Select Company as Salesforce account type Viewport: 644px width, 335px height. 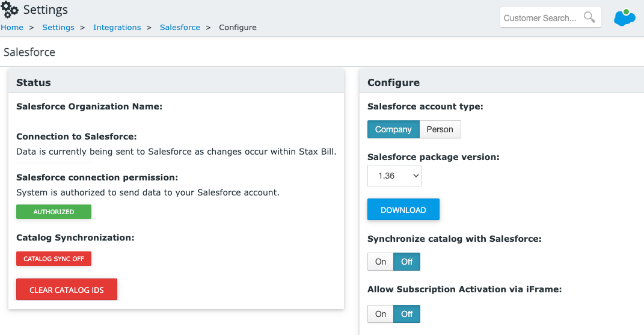[x=393, y=129]
